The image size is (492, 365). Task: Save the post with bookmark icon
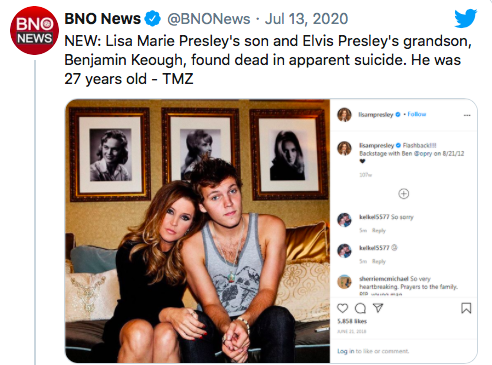[x=466, y=308]
